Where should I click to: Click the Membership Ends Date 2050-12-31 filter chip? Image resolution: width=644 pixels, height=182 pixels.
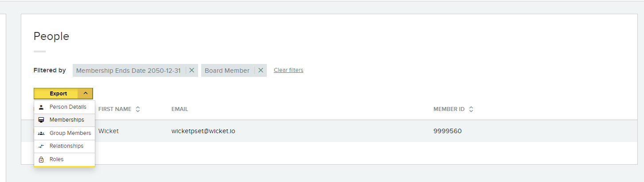pos(128,71)
